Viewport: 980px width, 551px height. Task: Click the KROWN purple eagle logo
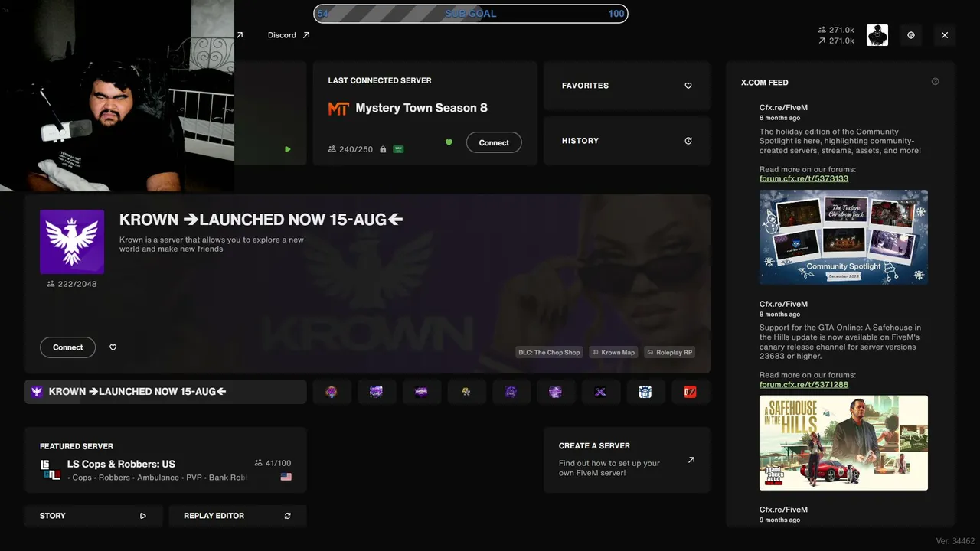click(72, 242)
